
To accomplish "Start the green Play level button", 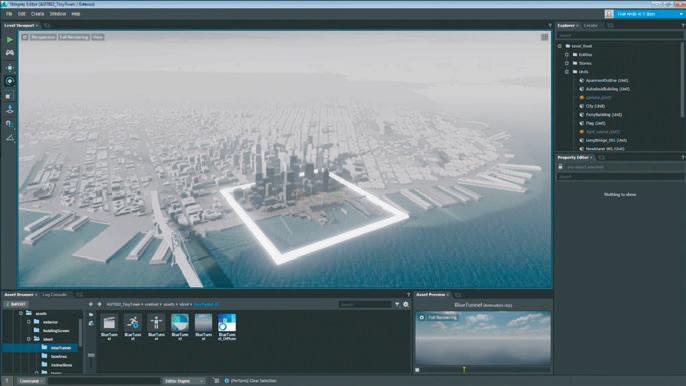I will tap(9, 39).
